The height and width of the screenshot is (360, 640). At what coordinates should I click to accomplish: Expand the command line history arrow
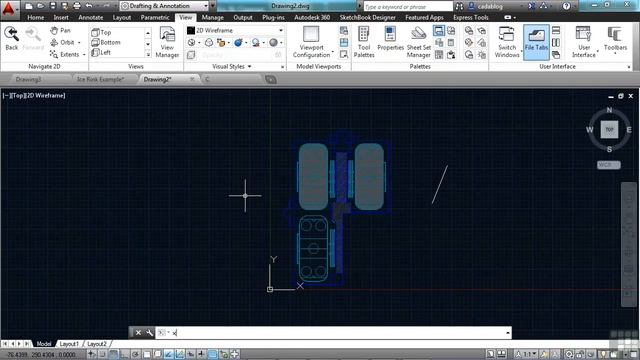coord(507,333)
